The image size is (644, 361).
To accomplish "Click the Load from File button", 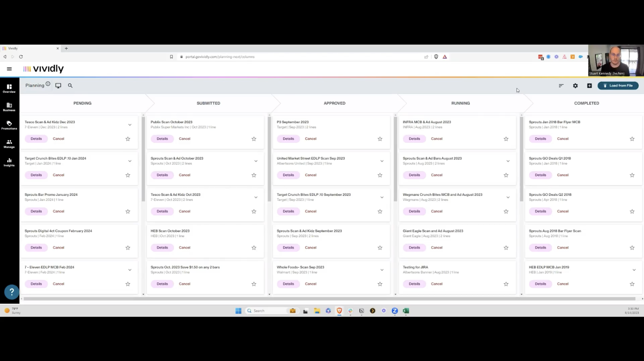I will (x=618, y=85).
